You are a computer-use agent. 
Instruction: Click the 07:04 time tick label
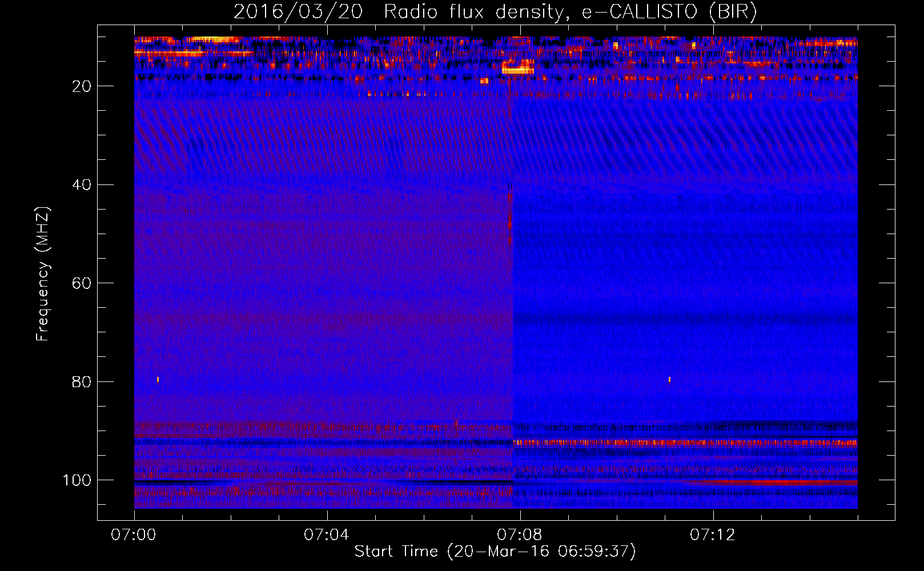coord(327,535)
